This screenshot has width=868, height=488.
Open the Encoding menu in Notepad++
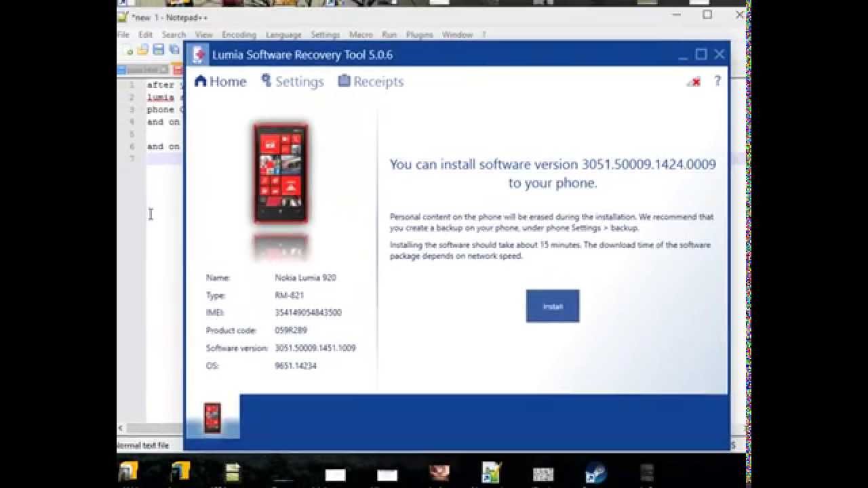[x=239, y=35]
